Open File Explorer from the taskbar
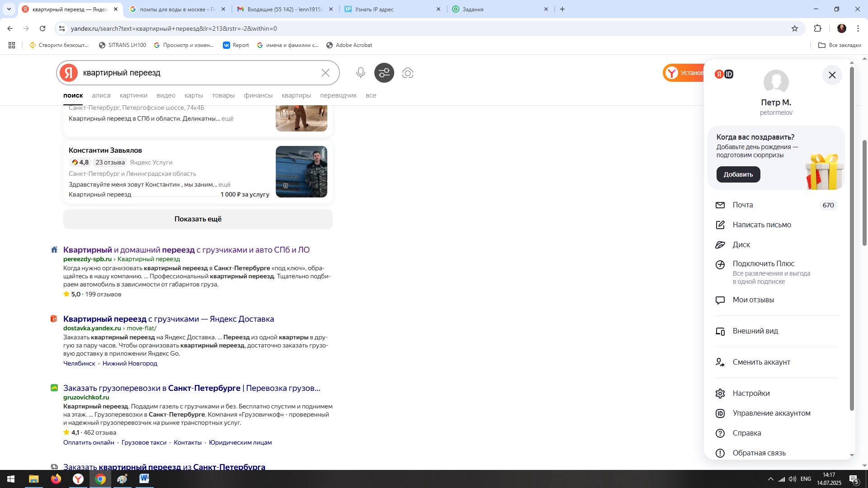 [33, 479]
